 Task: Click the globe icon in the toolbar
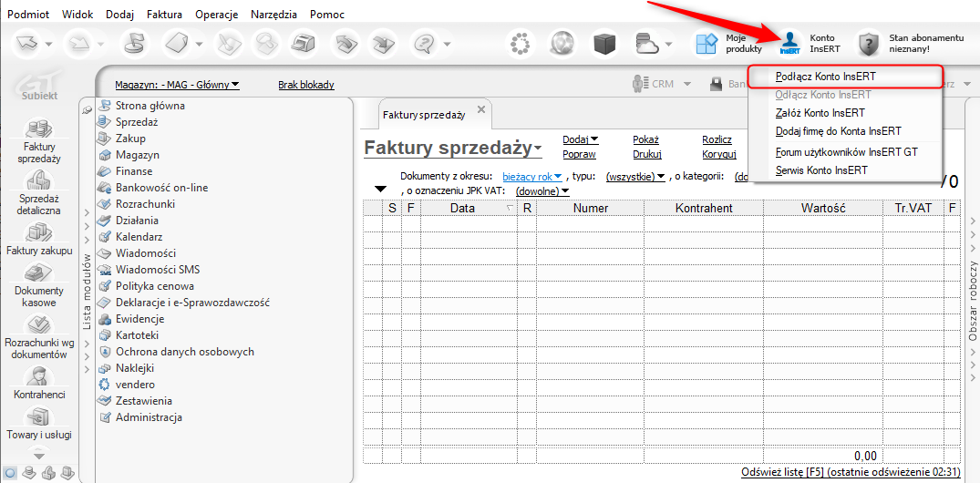pos(562,44)
